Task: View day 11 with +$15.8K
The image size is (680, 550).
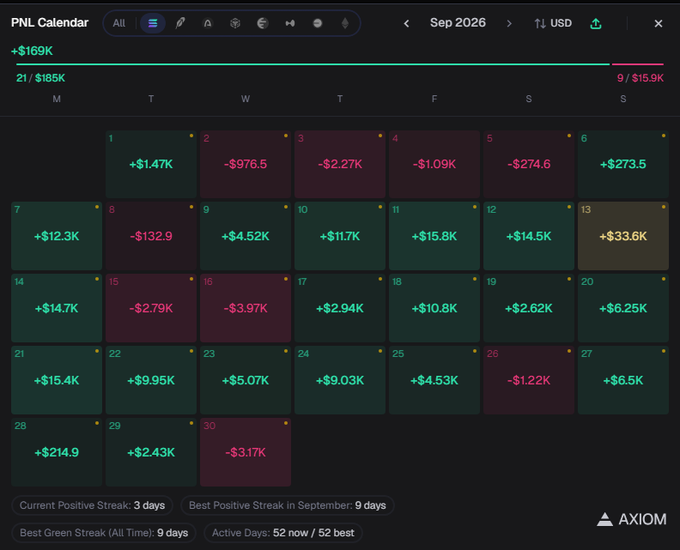Action: [x=435, y=236]
